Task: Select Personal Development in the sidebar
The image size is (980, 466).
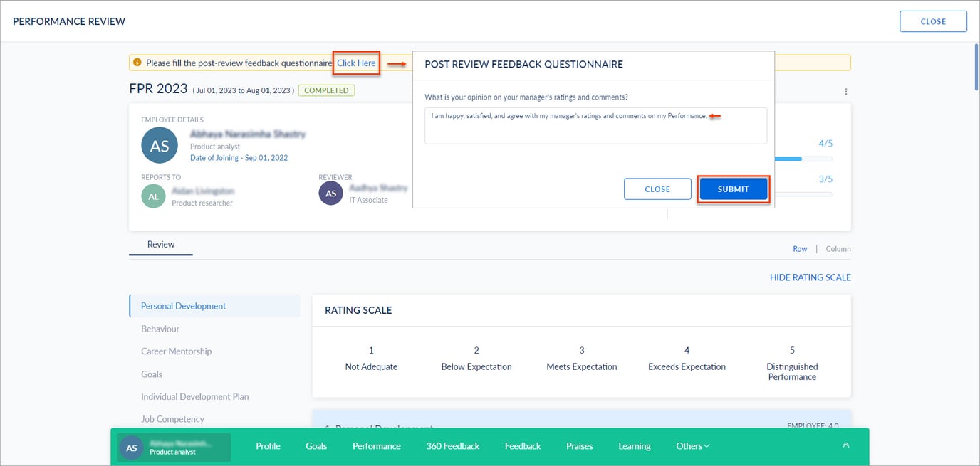Action: [x=214, y=306]
